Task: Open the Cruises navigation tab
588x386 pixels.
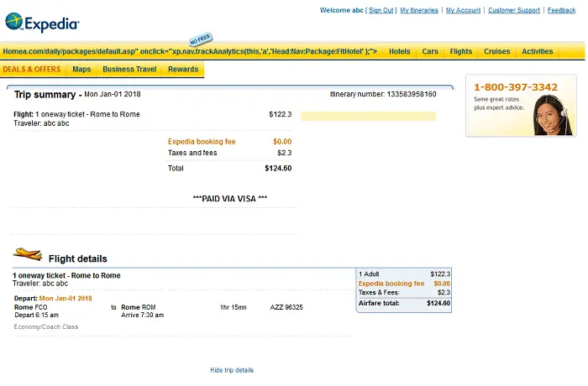Action: 497,51
